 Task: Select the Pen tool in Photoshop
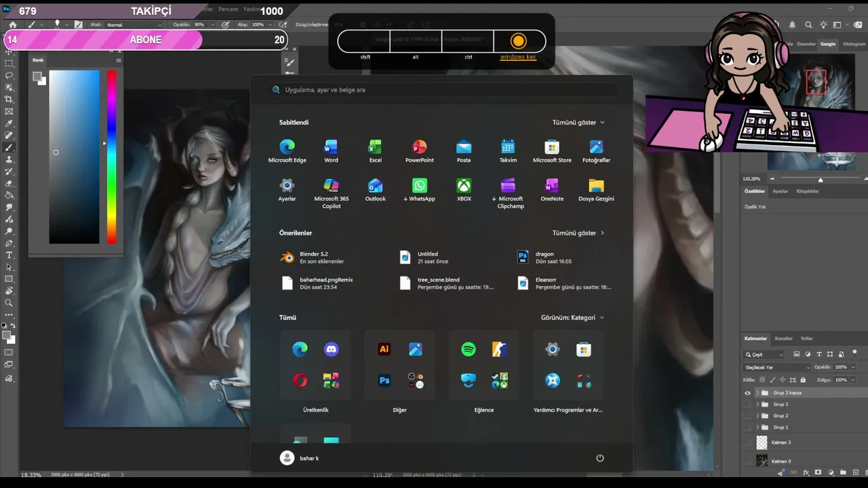pos(9,243)
